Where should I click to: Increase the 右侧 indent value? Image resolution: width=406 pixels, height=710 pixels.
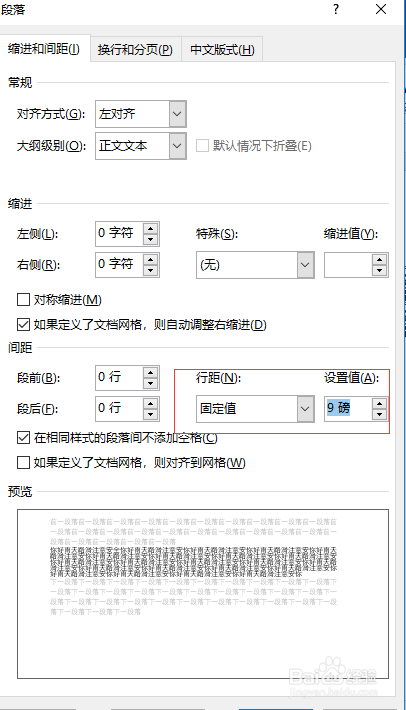click(151, 259)
